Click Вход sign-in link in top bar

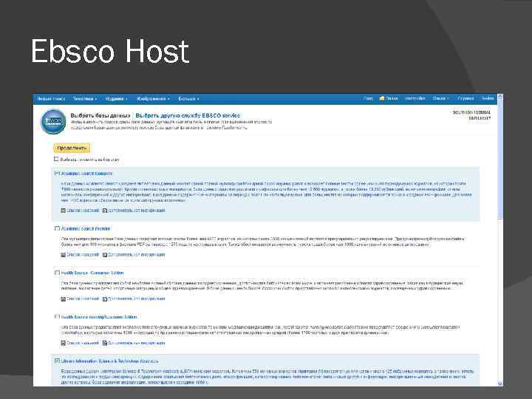click(x=368, y=98)
